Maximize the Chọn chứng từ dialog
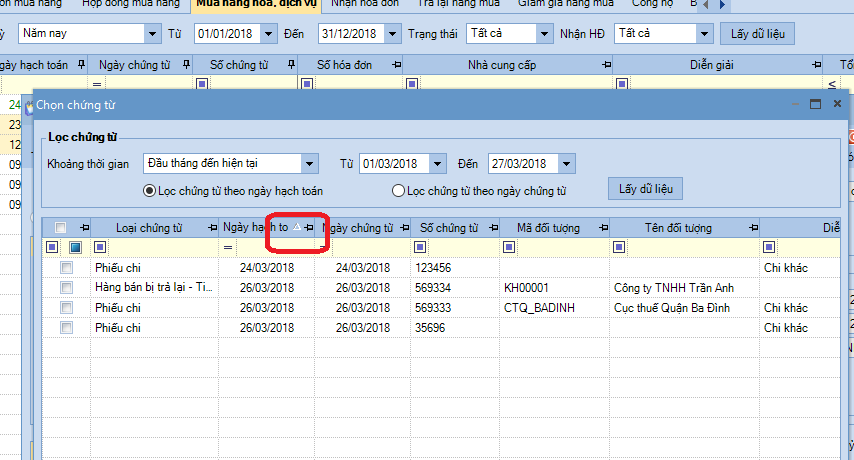854x460 pixels. [815, 104]
